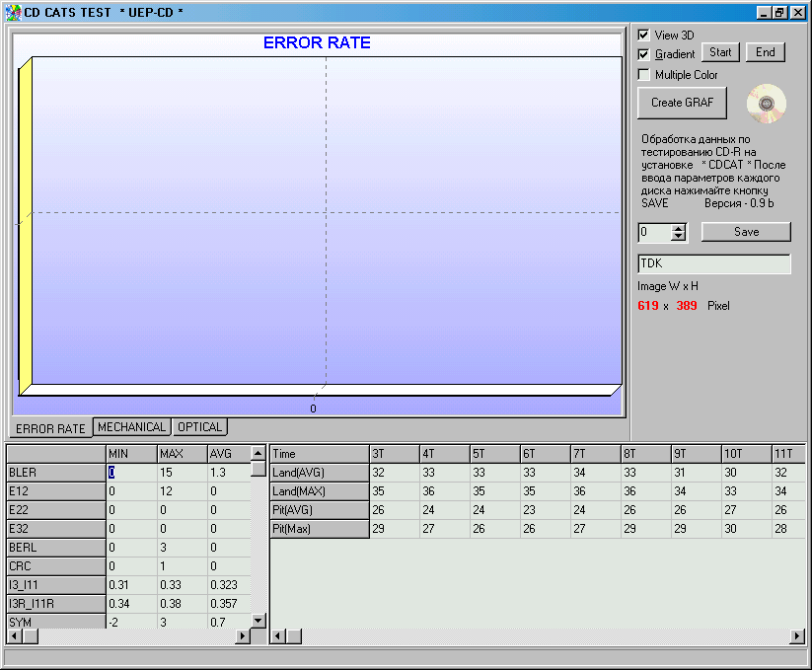This screenshot has height=670, width=812.
Task: Click the I3_I11 row header
Action: coord(56,585)
